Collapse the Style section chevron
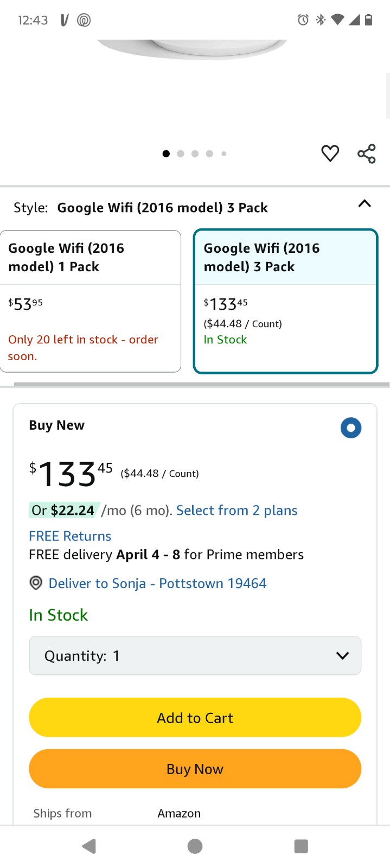Screen dimensions: 390x868 [365, 204]
